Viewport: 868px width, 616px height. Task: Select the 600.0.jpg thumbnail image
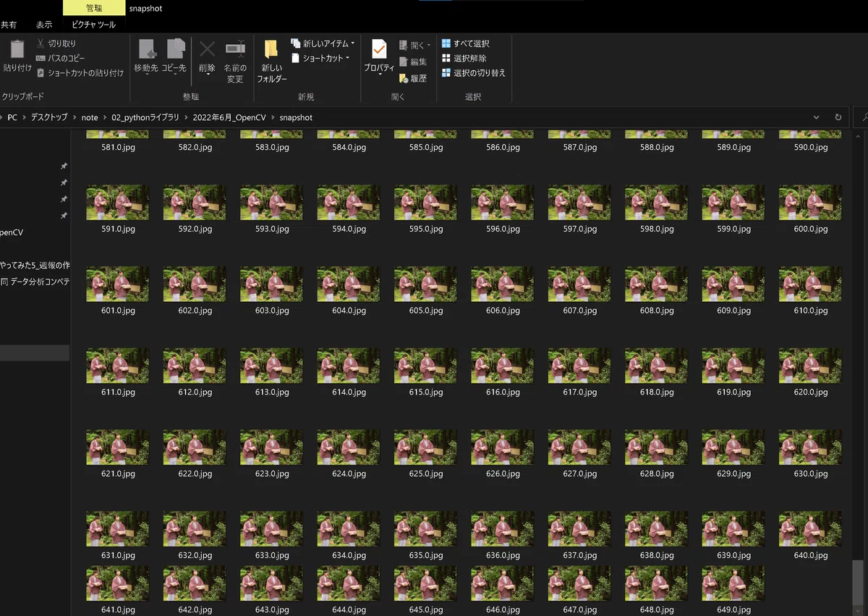click(810, 203)
